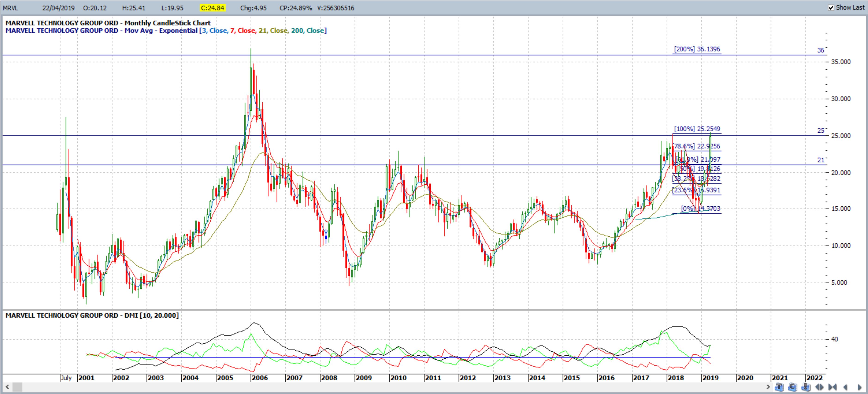Click the July label on time axis

(x=66, y=378)
